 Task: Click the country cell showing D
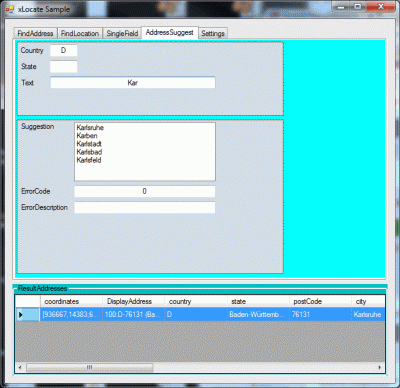[196, 314]
